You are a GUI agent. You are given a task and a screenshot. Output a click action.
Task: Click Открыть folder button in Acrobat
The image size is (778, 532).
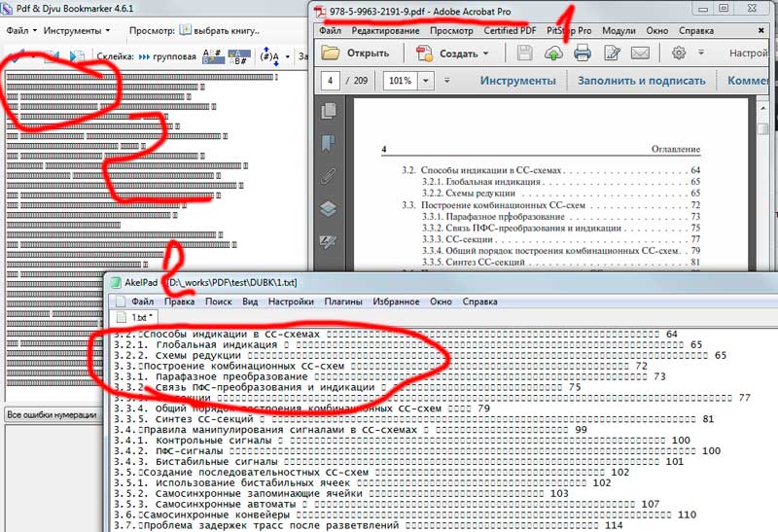pos(356,53)
